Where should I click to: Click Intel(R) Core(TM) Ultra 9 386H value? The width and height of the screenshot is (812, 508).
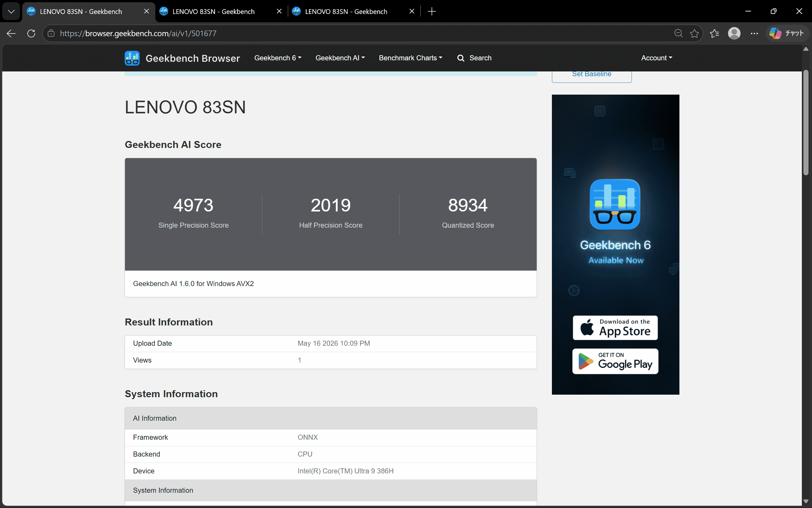345,471
